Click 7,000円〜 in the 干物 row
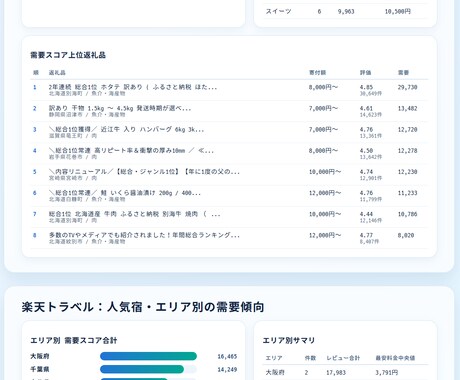The width and height of the screenshot is (460, 380). pyautogui.click(x=323, y=108)
